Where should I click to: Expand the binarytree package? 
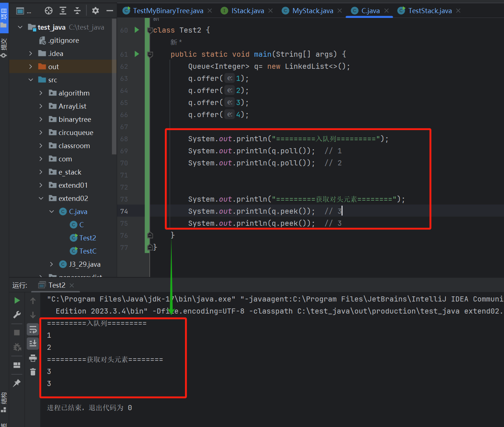(x=41, y=119)
